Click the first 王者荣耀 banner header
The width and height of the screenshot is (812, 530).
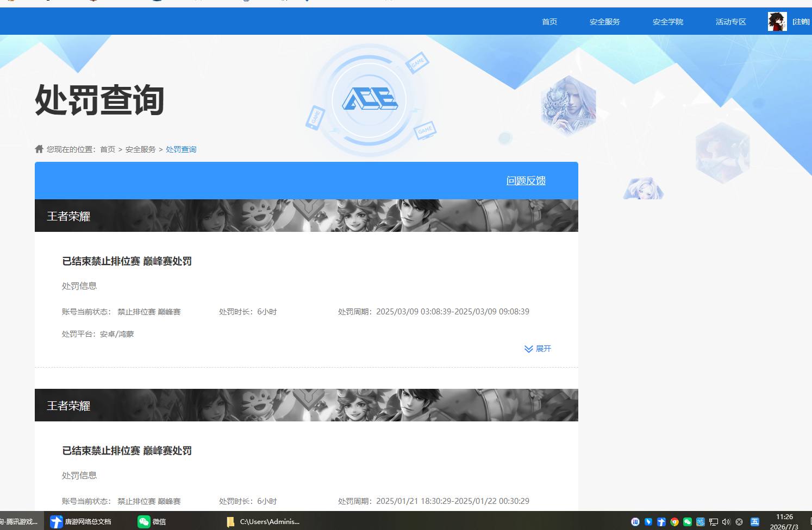307,216
